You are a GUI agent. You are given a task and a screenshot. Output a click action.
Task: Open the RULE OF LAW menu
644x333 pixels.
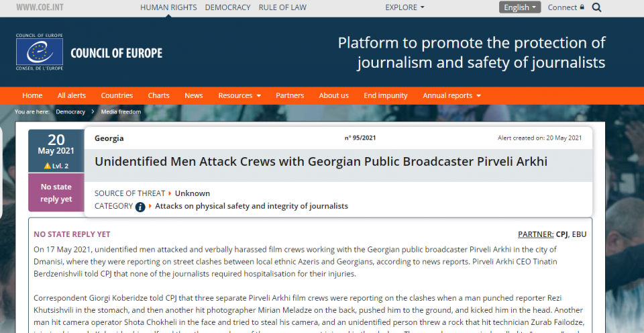tap(282, 7)
